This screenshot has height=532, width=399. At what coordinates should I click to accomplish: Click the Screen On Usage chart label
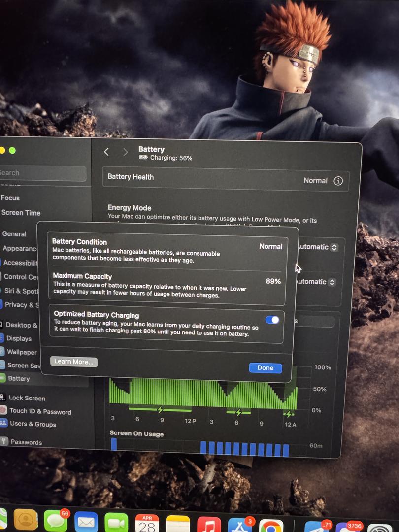(136, 433)
